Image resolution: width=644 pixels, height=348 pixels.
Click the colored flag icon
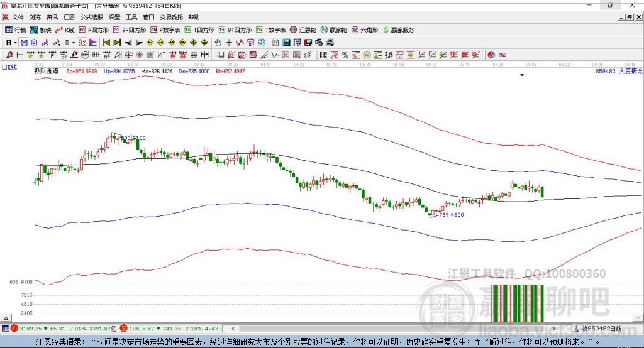coord(93,43)
